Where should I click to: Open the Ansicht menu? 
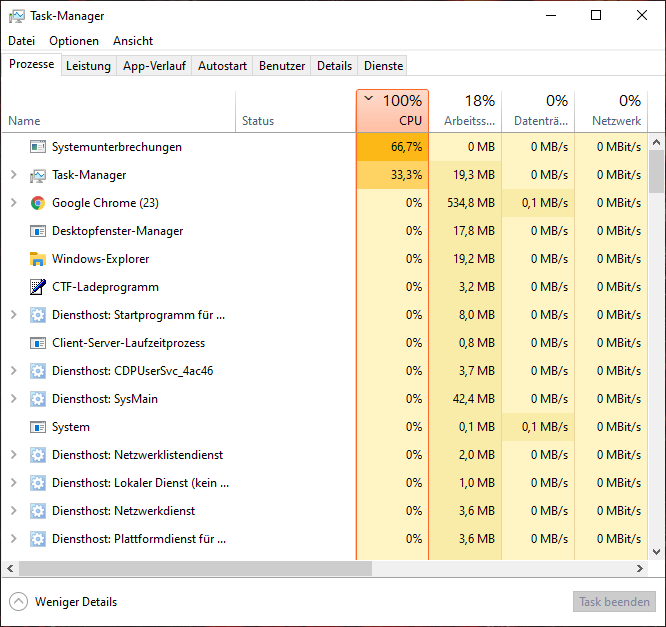tap(133, 41)
